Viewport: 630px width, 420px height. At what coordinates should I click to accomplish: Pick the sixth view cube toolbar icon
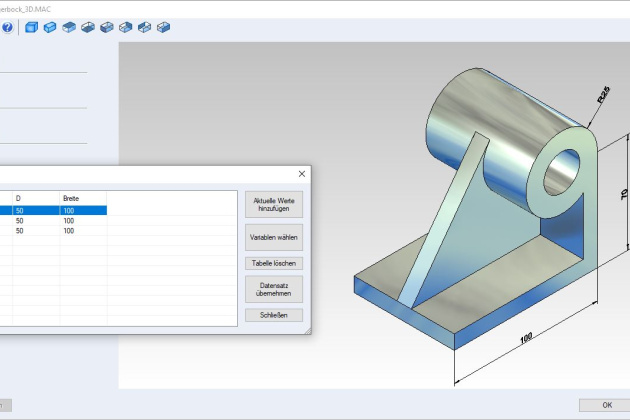[126, 27]
